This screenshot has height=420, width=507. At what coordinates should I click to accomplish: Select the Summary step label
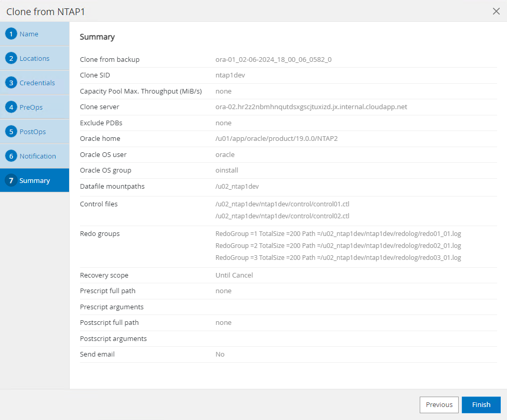point(35,181)
